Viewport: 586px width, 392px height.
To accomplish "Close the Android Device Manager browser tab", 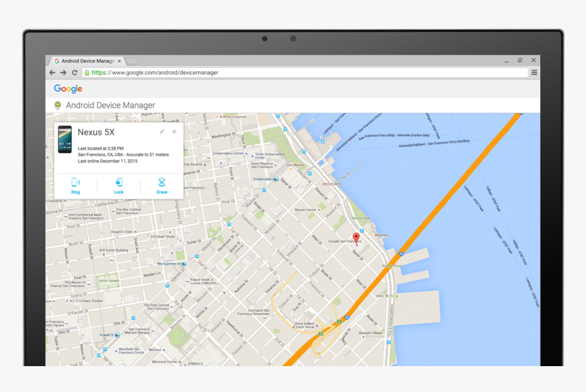I will 119,61.
